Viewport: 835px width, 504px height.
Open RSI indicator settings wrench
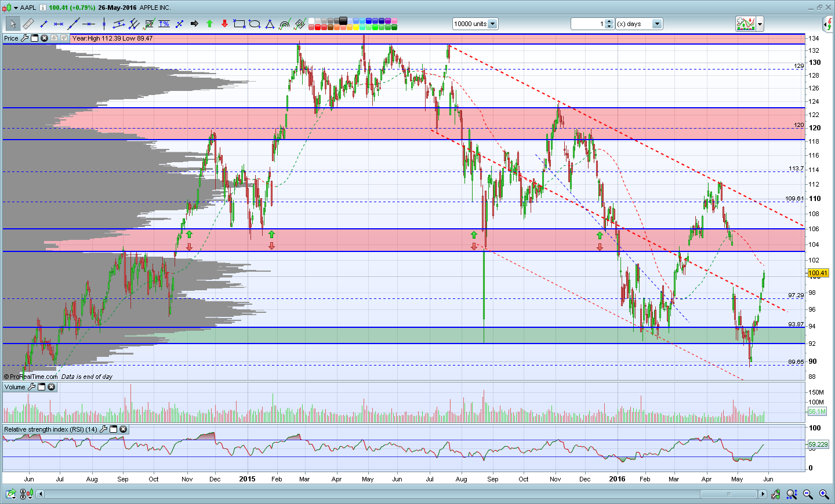coord(103,429)
